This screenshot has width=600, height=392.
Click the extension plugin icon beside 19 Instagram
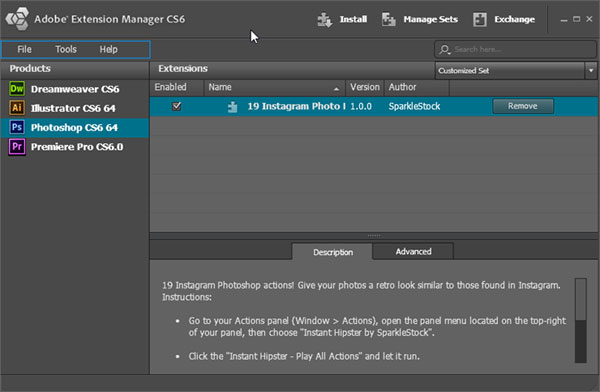(232, 107)
